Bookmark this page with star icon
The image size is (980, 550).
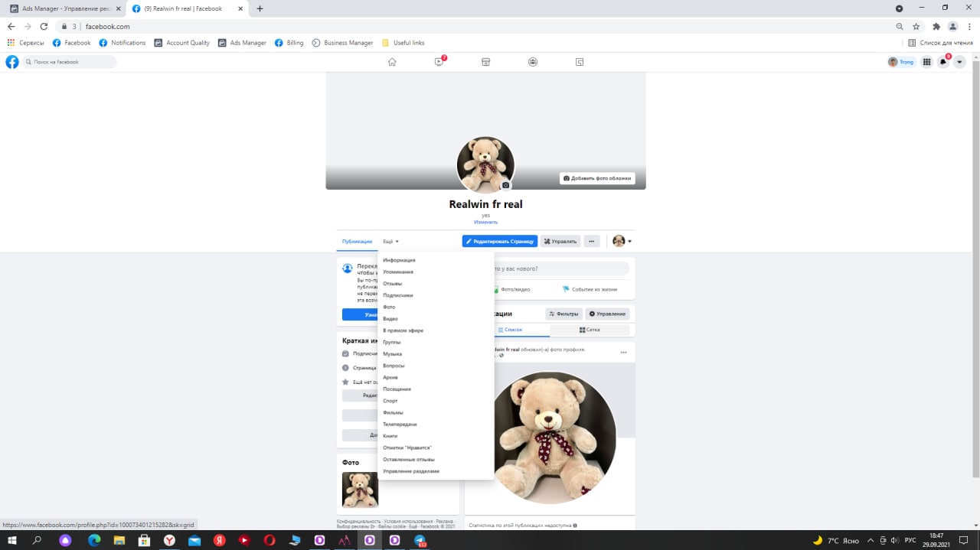(916, 26)
